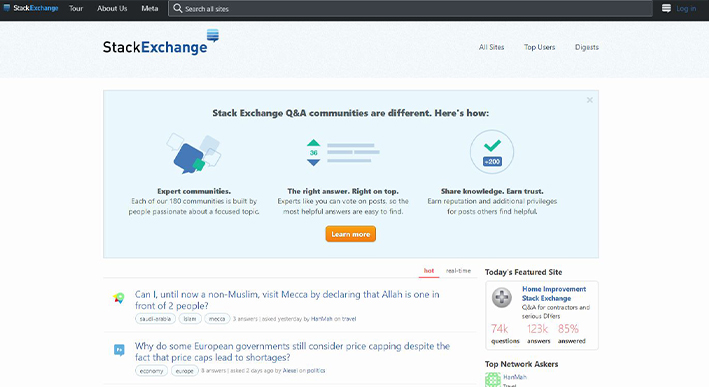The height and width of the screenshot is (387, 709).
Task: Select the hot questions tab
Action: 429,271
